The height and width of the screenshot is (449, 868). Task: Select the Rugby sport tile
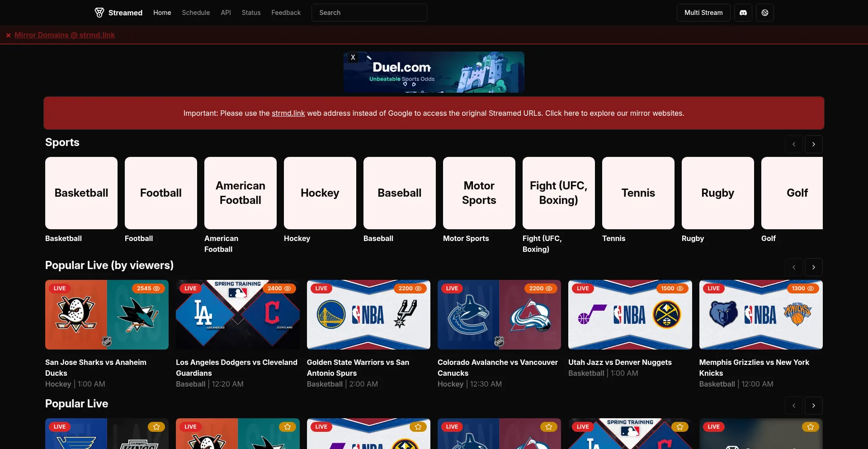[718, 193]
